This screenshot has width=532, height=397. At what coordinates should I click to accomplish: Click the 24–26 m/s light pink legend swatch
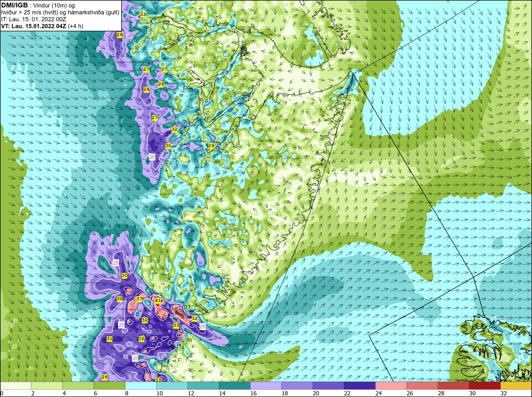coord(391,386)
